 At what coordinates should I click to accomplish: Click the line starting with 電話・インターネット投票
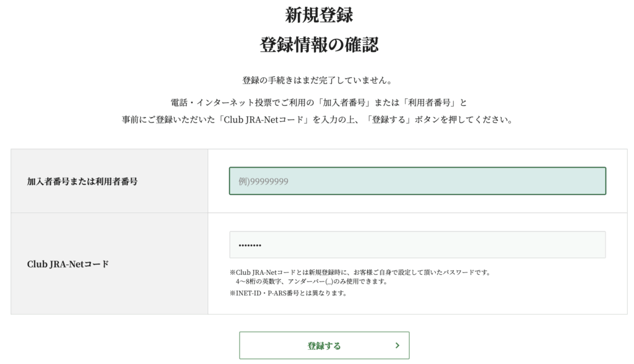click(x=318, y=102)
